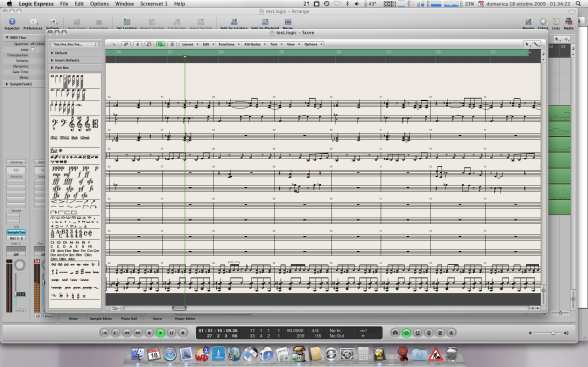Open Spotlight search in menu bar
Viewport: 588px width, 367px height.
click(579, 4)
